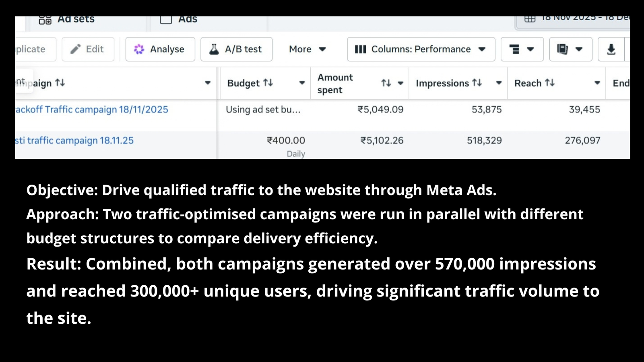Click the 518,329 impressions value
644x362 pixels.
click(x=484, y=140)
